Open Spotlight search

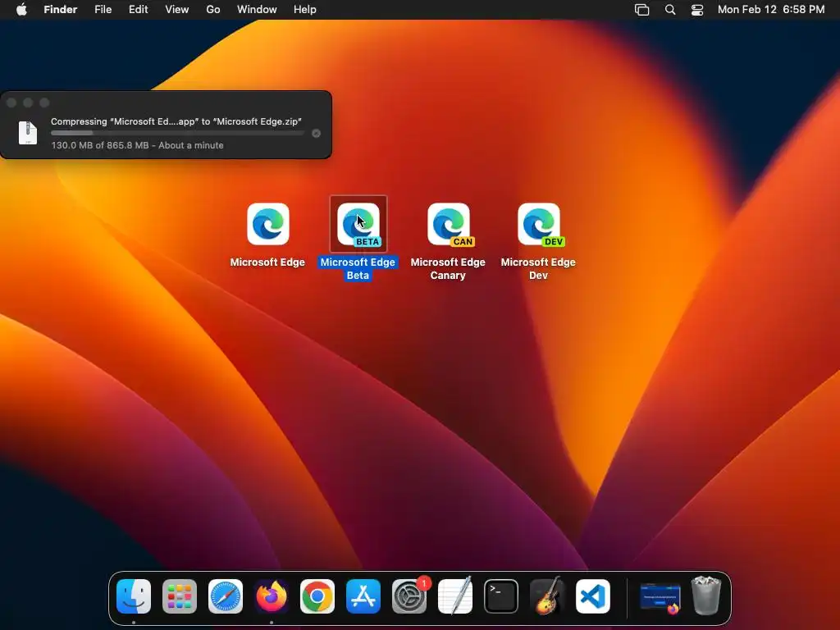670,10
